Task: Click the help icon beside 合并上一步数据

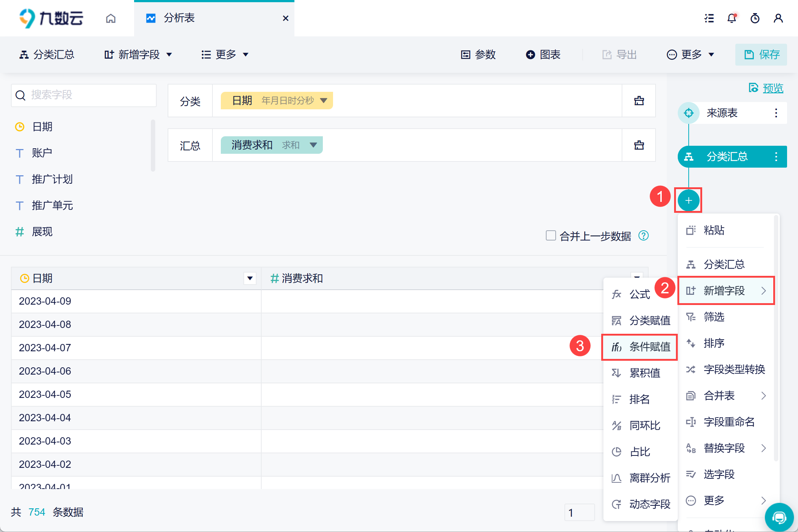Action: coord(644,236)
